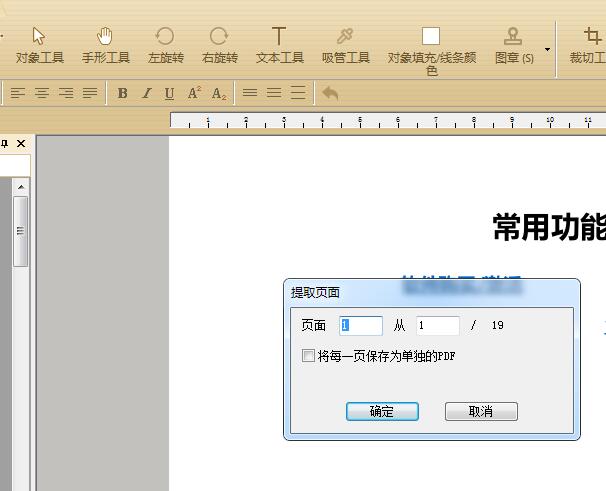
Task: Set narrow line spacing
Action: pos(250,93)
